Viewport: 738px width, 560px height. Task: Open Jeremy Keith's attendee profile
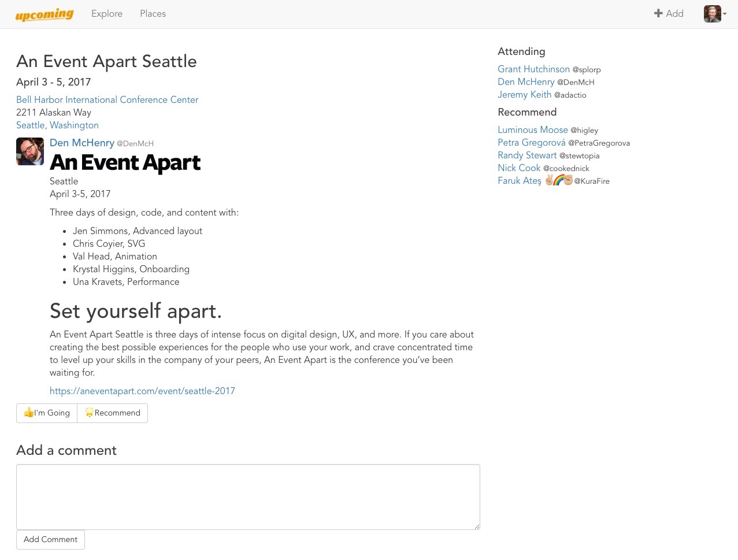(x=524, y=95)
